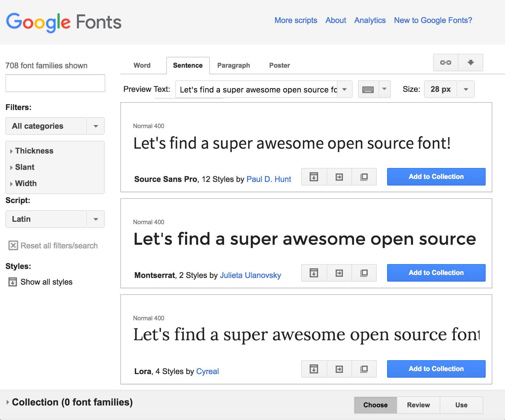The image size is (505, 420).
Task: Open New to Google Fonts? link
Action: coord(433,20)
